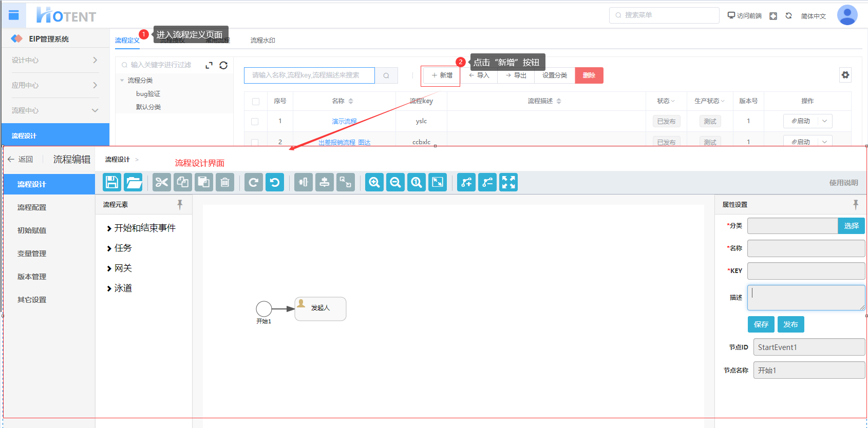Save the flow diagram with the floppy-disk icon
The height and width of the screenshot is (428, 868).
[112, 182]
